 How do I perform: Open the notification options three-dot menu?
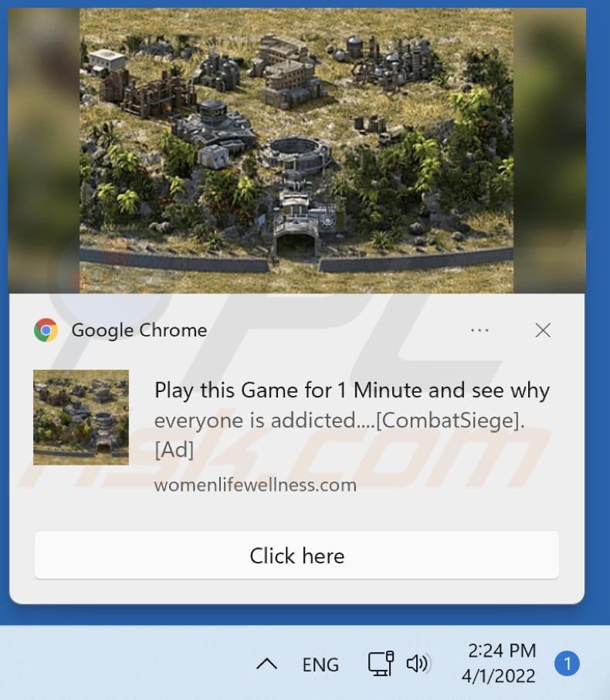click(480, 330)
